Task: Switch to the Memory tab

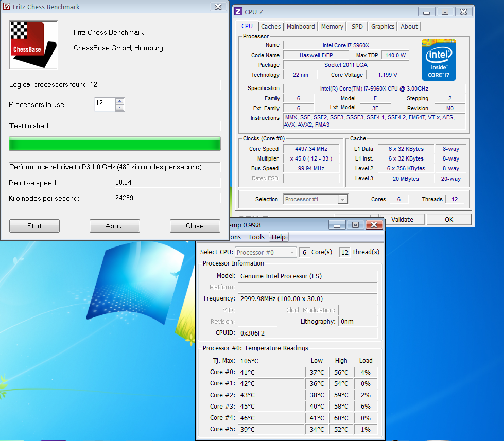Action: coord(332,26)
